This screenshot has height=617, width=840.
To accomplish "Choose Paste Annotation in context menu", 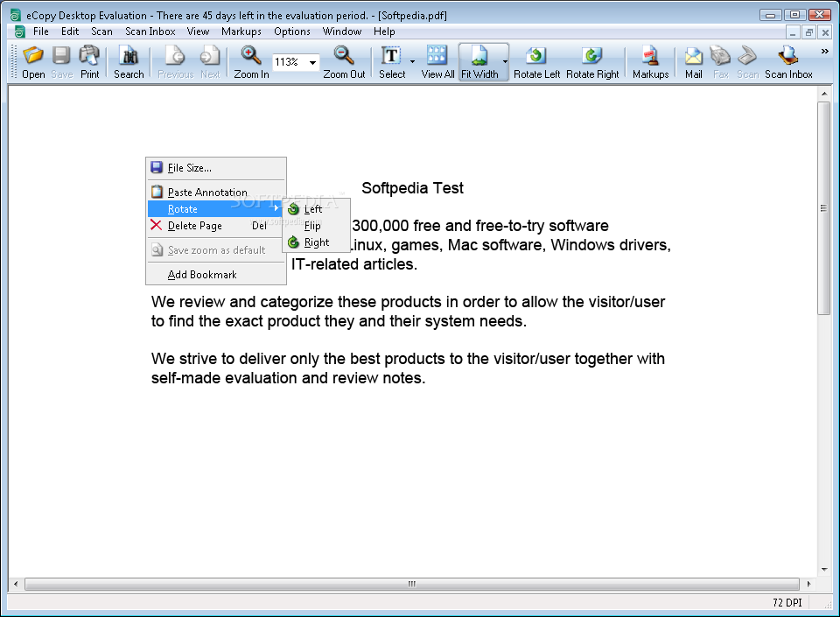I will point(216,193).
